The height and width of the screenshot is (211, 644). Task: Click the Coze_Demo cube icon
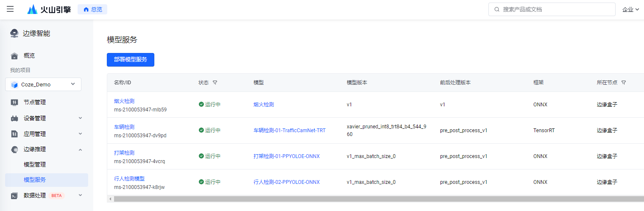[15, 85]
